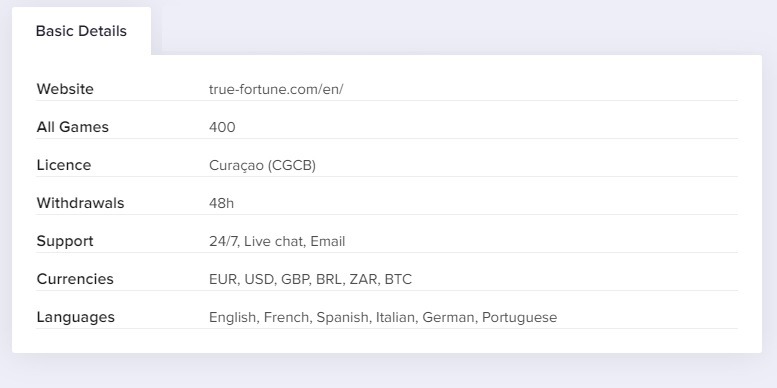Click the Currencies label
The image size is (777, 388).
[x=75, y=279]
